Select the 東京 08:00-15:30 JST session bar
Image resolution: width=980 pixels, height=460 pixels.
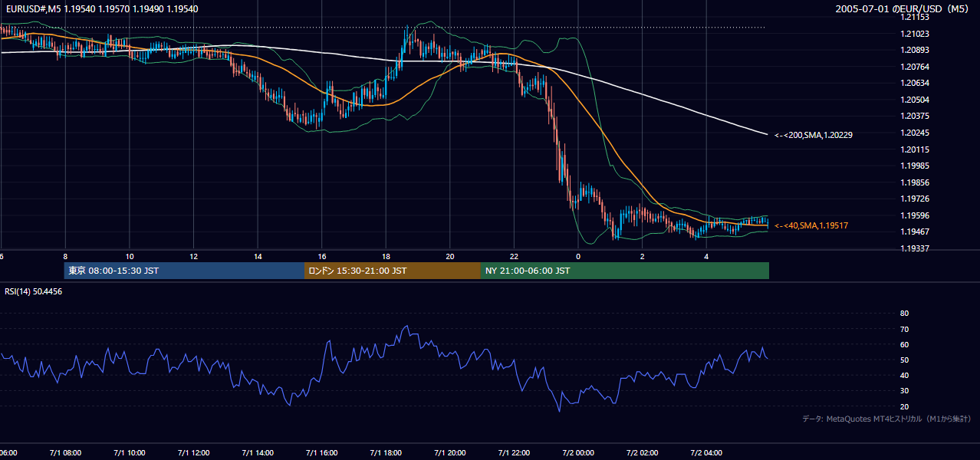(185, 271)
